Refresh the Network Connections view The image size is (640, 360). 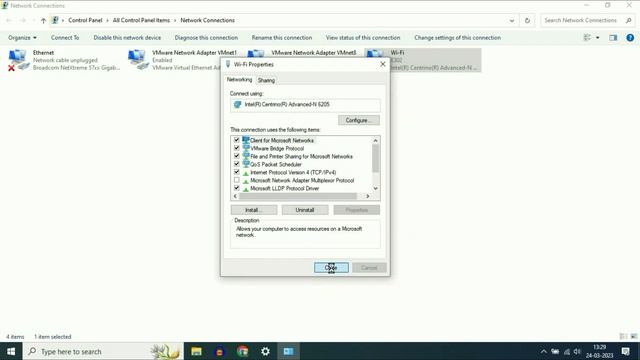[x=527, y=20]
